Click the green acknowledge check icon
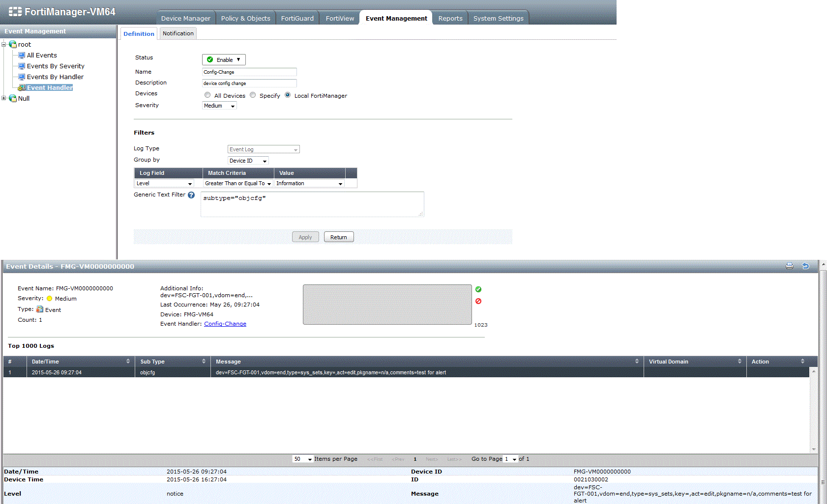The width and height of the screenshot is (827, 504). pyautogui.click(x=478, y=289)
